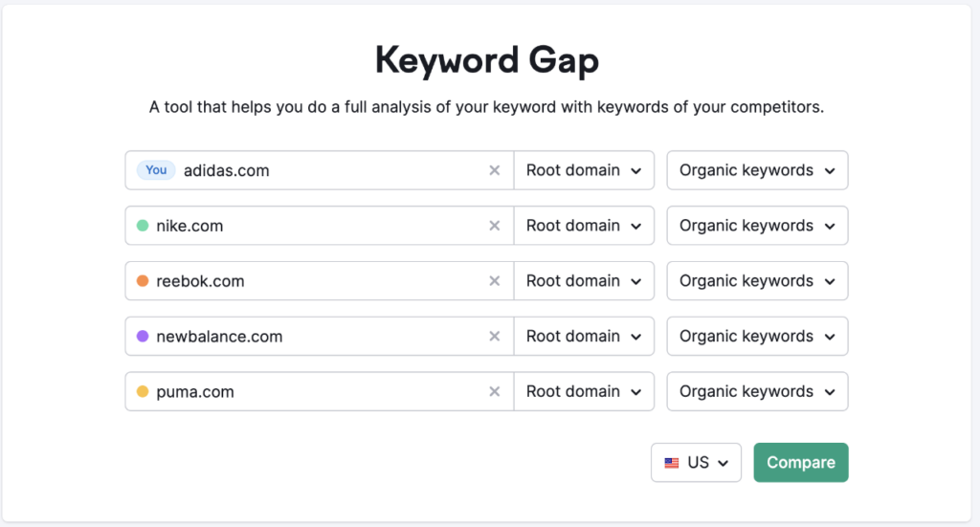This screenshot has width=980, height=527.
Task: Click the You badge on adidas.com
Action: coord(156,170)
